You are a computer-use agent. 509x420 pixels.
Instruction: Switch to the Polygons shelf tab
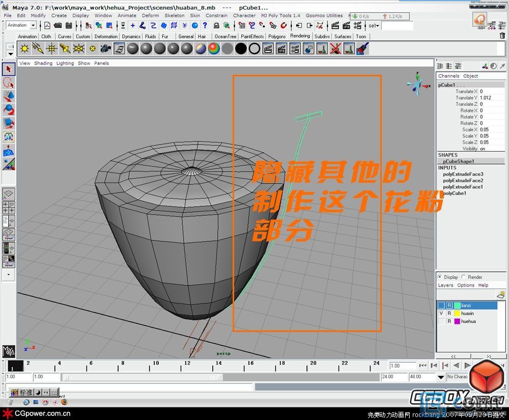277,36
